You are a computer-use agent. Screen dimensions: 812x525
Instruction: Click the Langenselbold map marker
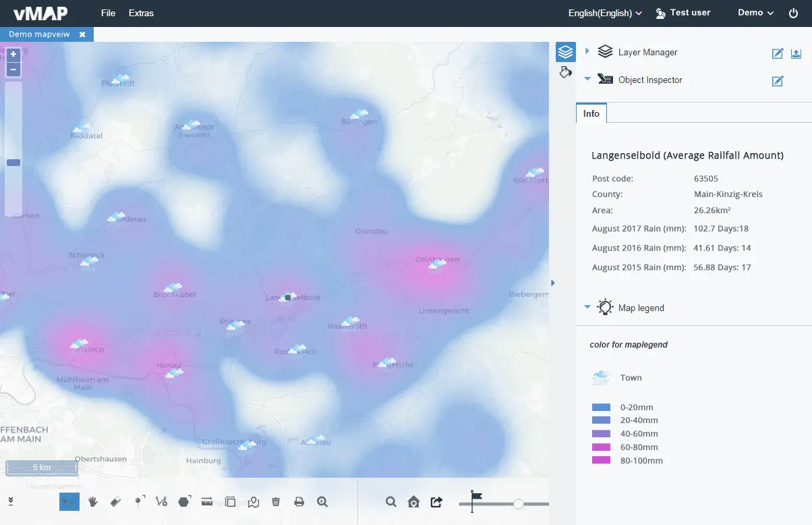tap(288, 297)
